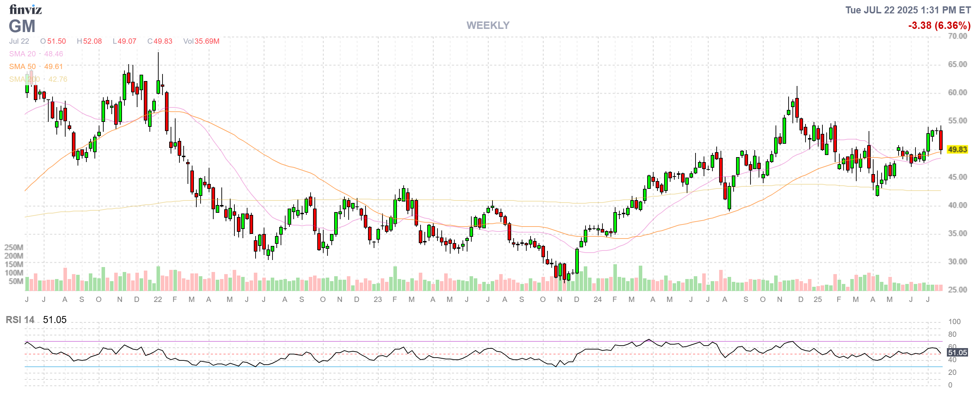980x396 pixels.
Task: Click the dark 51.05 RSI value tag
Action: [957, 353]
